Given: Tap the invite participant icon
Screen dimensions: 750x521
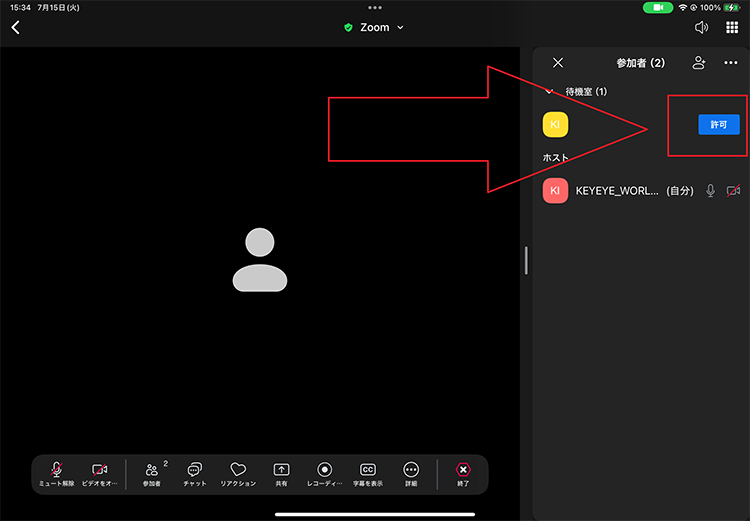Looking at the screenshot, I should tap(699, 62).
